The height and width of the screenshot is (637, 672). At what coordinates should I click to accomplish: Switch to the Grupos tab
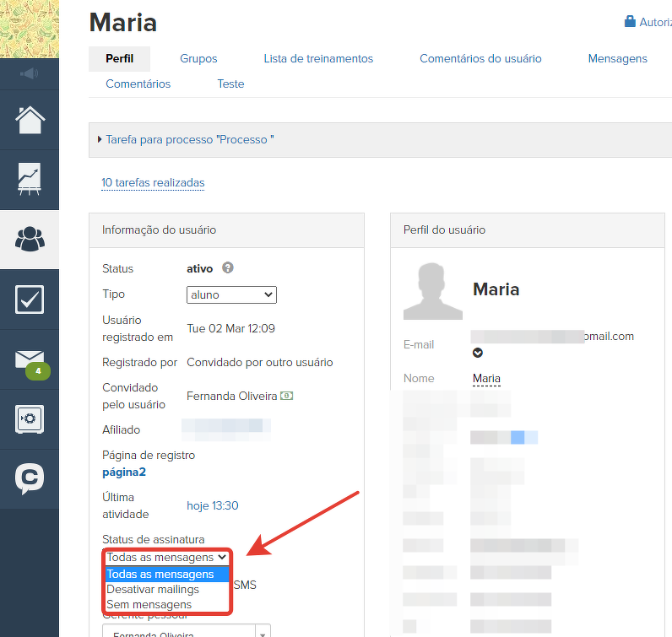(x=198, y=59)
